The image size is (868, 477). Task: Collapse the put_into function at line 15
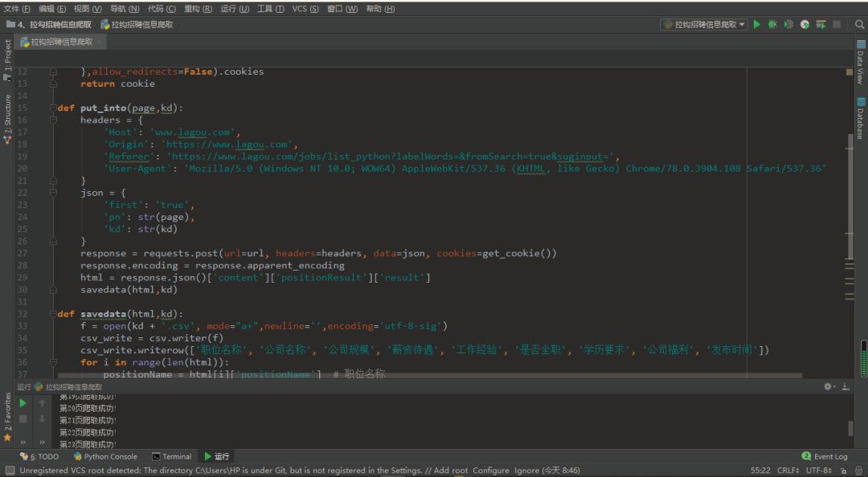tap(53, 108)
